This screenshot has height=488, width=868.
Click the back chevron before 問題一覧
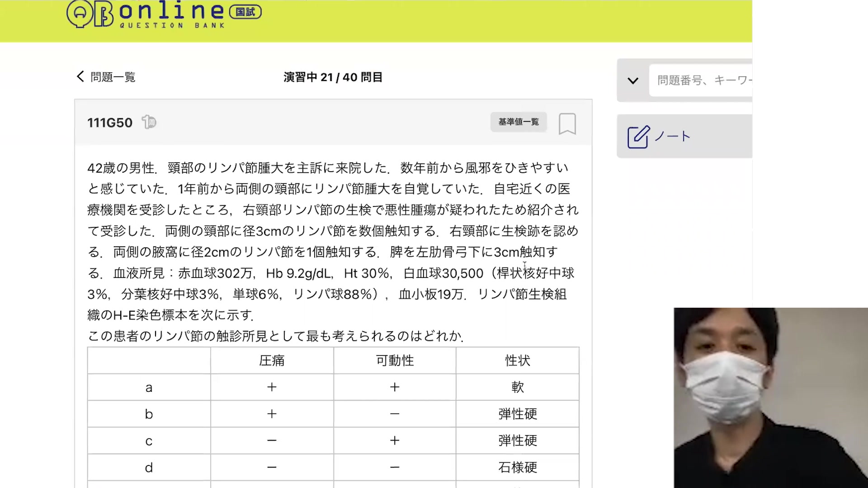pyautogui.click(x=80, y=76)
